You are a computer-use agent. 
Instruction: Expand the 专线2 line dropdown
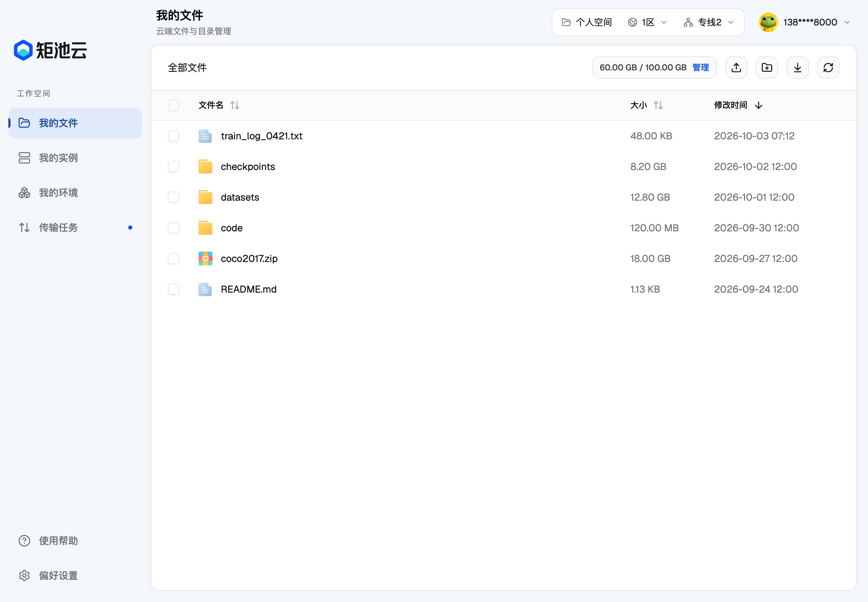(x=708, y=22)
